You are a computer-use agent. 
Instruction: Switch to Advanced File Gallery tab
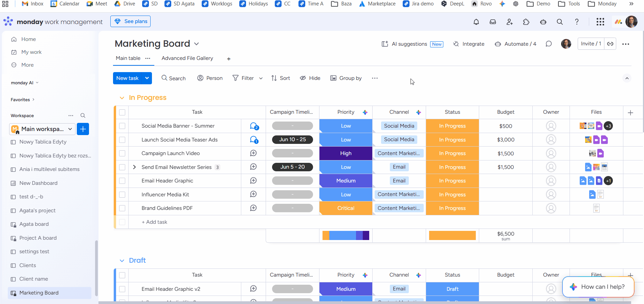187,58
